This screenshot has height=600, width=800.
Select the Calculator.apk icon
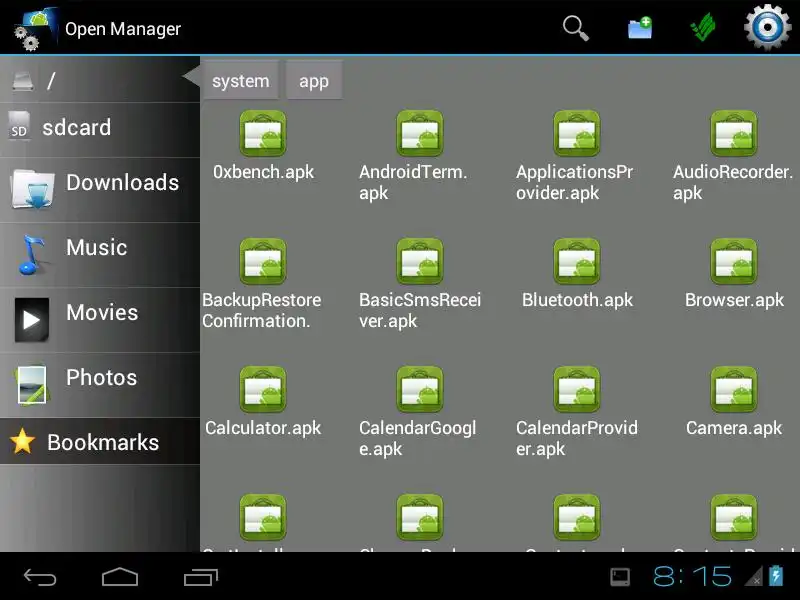coord(263,389)
